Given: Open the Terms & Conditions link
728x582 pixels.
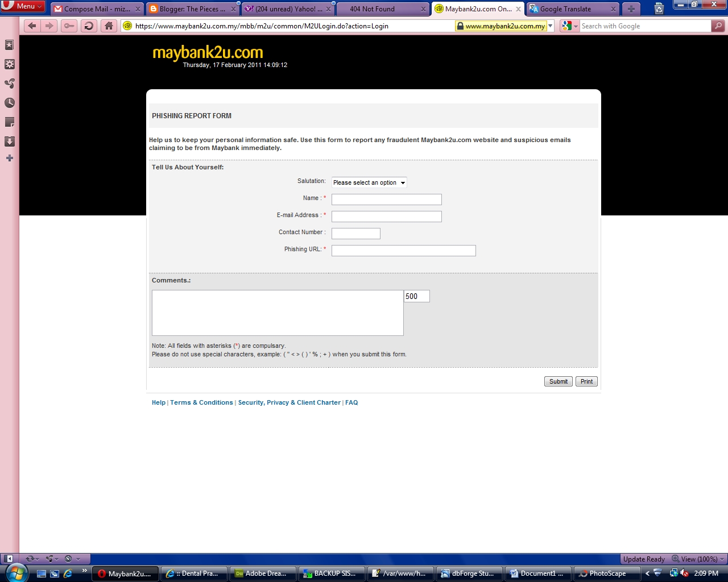Looking at the screenshot, I should pos(201,402).
